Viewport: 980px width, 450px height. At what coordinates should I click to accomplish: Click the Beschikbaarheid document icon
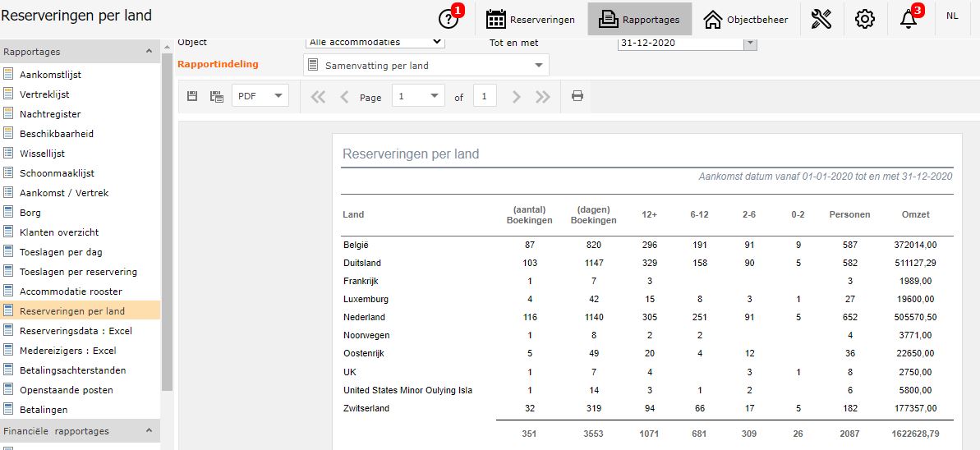coord(8,133)
